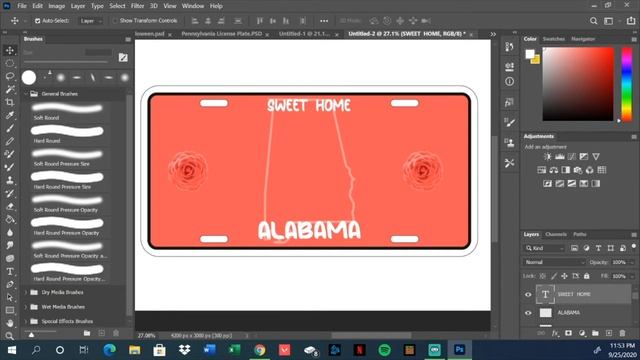This screenshot has width=640, height=360.
Task: Click the hue spectrum slider
Action: point(627,84)
